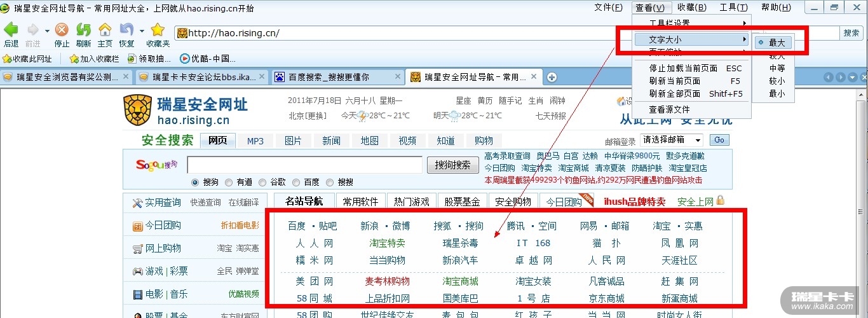The image size is (868, 318).
Task: Stop loading with the 停止 button
Action: tap(62, 30)
